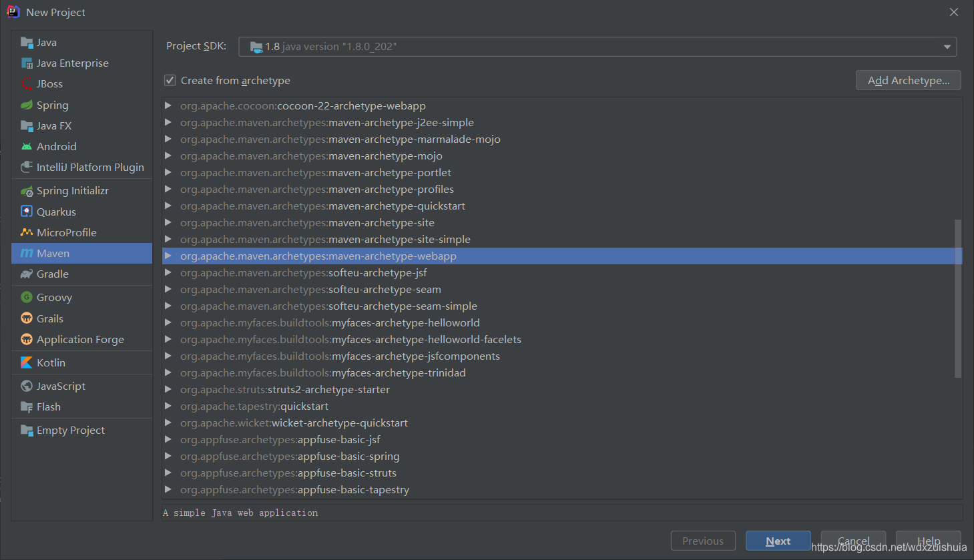Select the Empty Project folder icon
Screen dimensions: 974x560
coord(27,431)
